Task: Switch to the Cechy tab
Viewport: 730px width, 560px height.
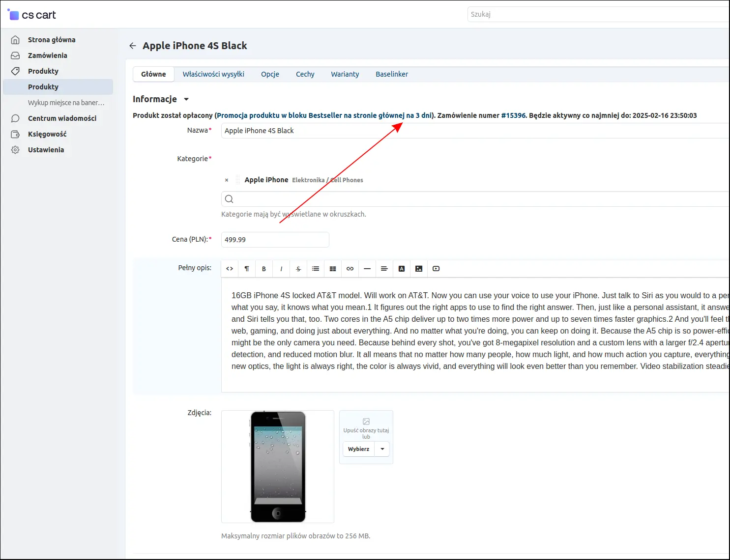Action: (305, 74)
